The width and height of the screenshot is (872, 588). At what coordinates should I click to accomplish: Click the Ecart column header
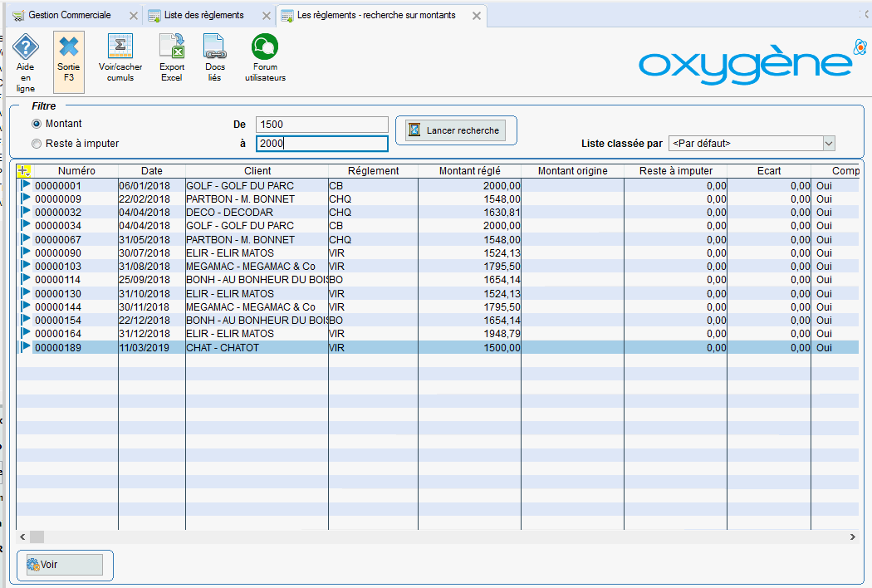(x=769, y=171)
